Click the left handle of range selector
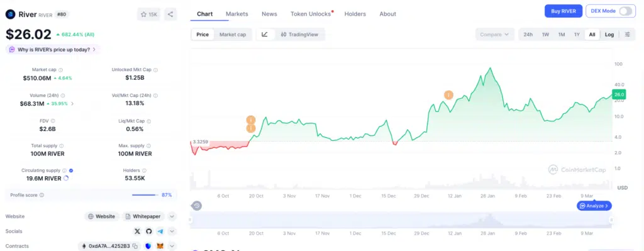 tap(190, 220)
